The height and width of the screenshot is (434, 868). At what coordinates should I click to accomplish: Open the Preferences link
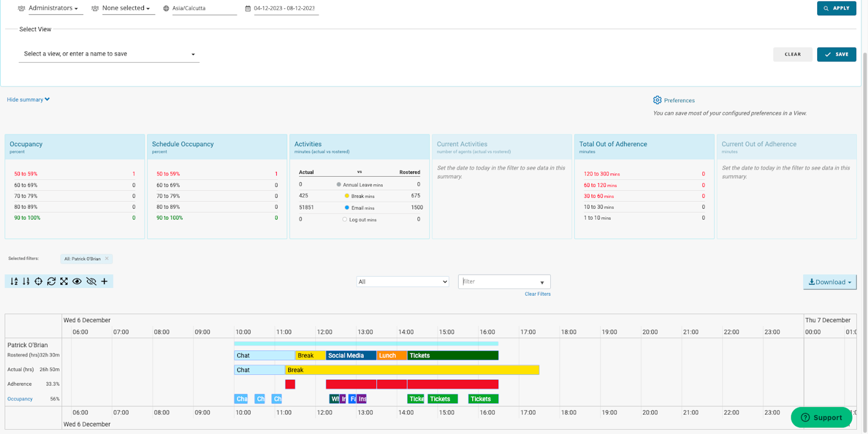[679, 100]
